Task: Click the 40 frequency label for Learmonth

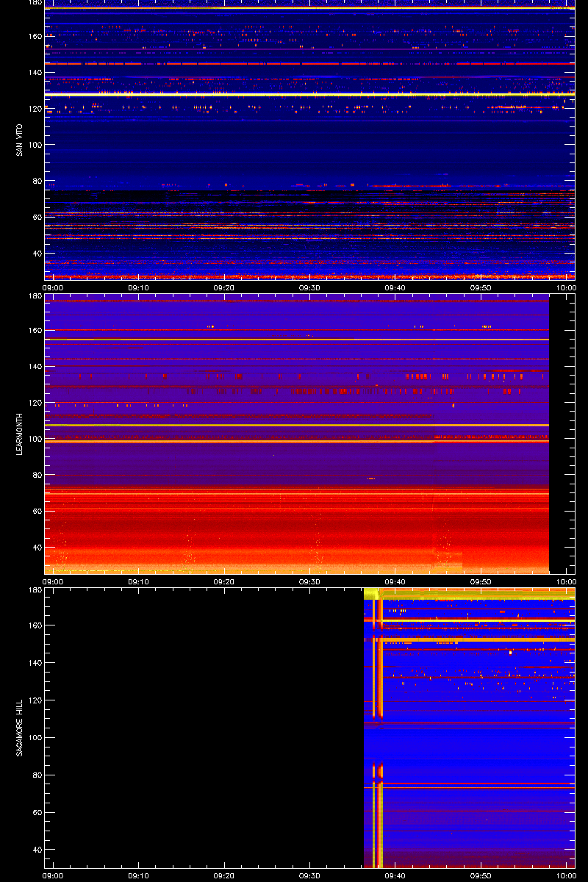Action: [x=36, y=548]
